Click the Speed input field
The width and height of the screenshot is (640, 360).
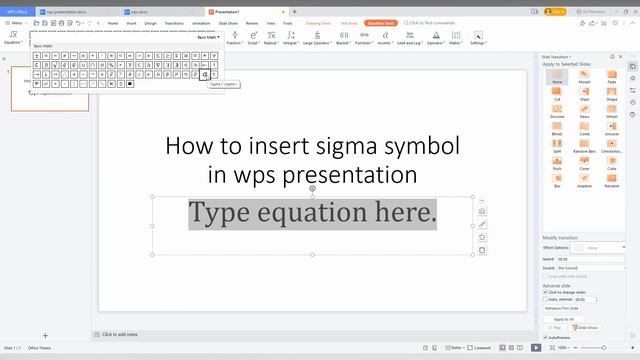[591, 259]
